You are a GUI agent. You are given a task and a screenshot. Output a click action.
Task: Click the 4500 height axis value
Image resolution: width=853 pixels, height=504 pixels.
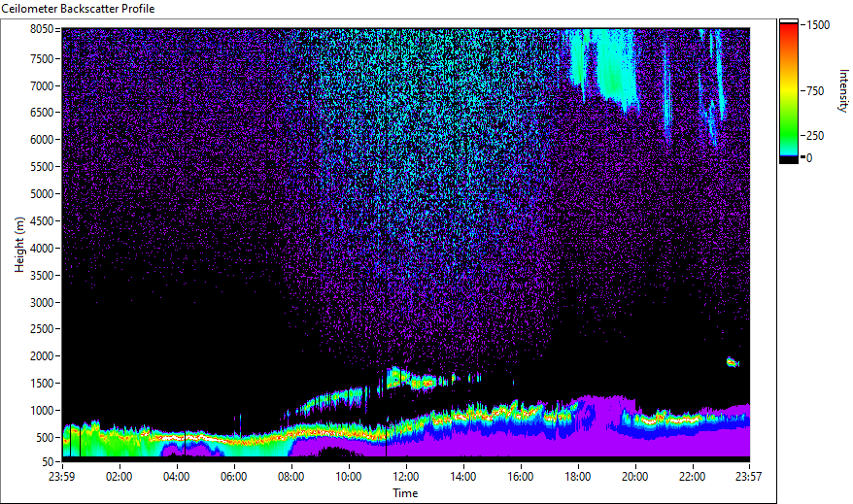[x=42, y=221]
